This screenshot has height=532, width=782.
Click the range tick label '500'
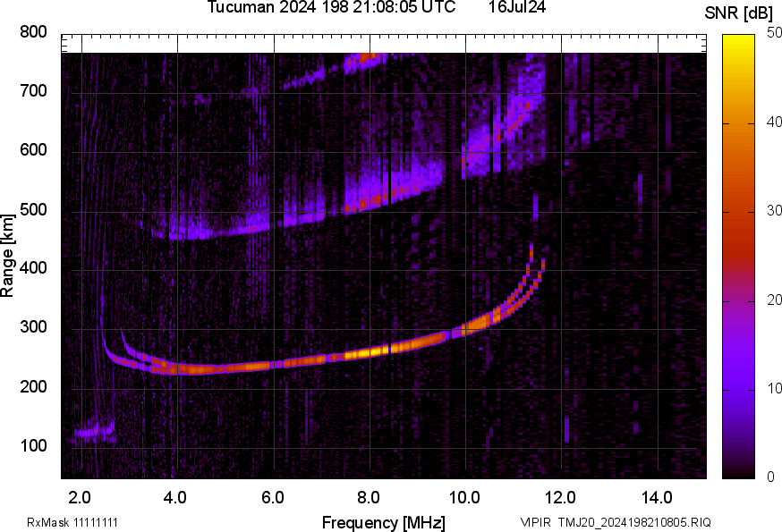[x=33, y=209]
